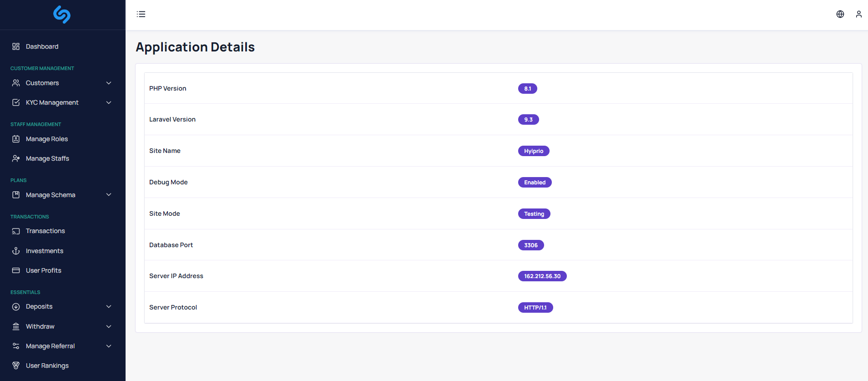This screenshot has width=868, height=381.
Task: Click the Server IP Address badge
Action: tap(542, 276)
